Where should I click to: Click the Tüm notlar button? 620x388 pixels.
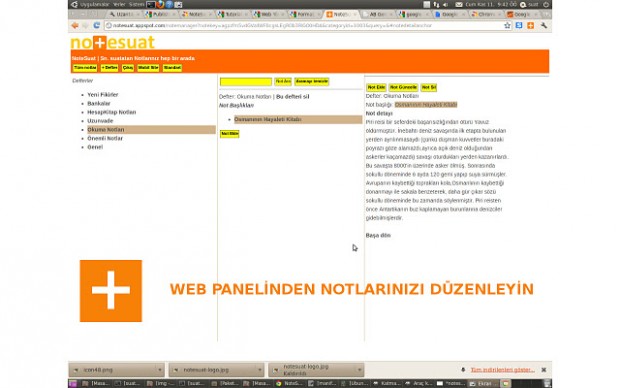point(85,68)
